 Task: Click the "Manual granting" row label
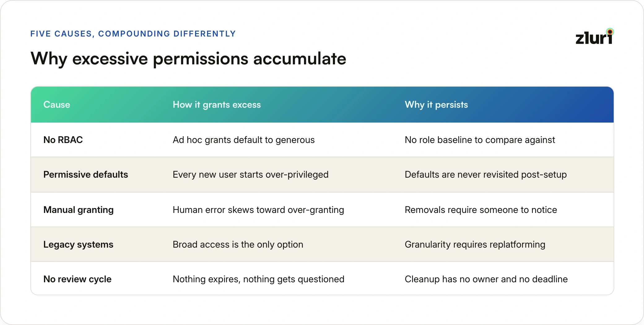(x=79, y=210)
